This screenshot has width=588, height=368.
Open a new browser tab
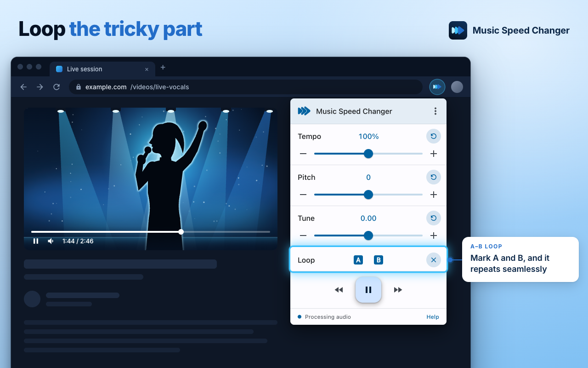(163, 68)
